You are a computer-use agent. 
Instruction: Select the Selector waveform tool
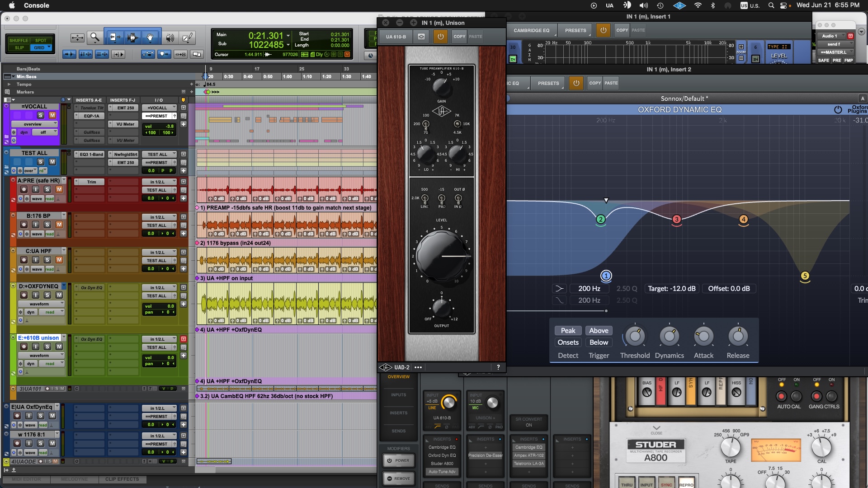[x=132, y=38]
